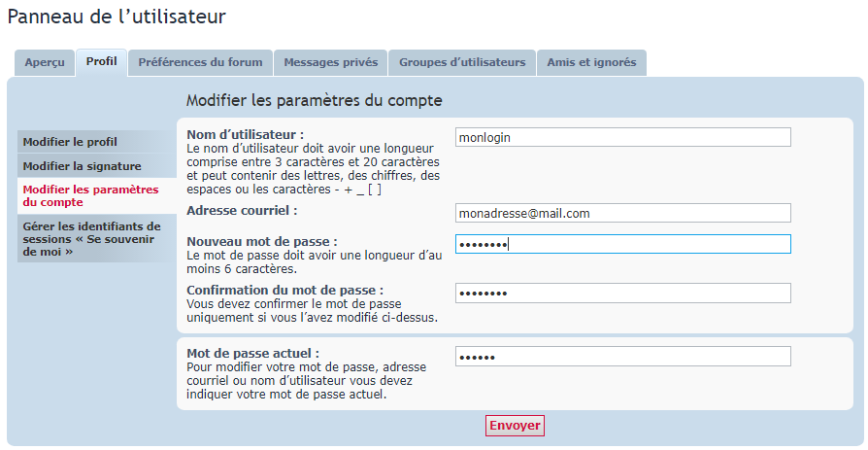Focus the Confirmation du mot de passe field

622,294
